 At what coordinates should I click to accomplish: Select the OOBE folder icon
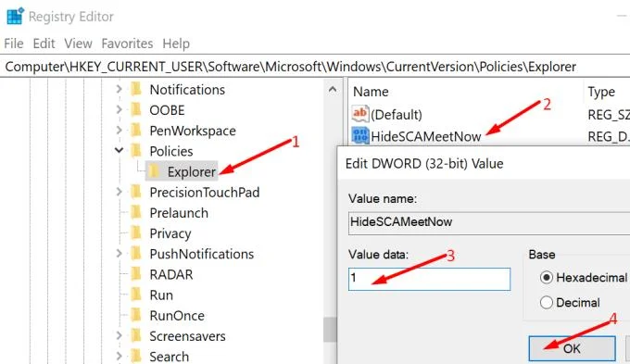(136, 109)
